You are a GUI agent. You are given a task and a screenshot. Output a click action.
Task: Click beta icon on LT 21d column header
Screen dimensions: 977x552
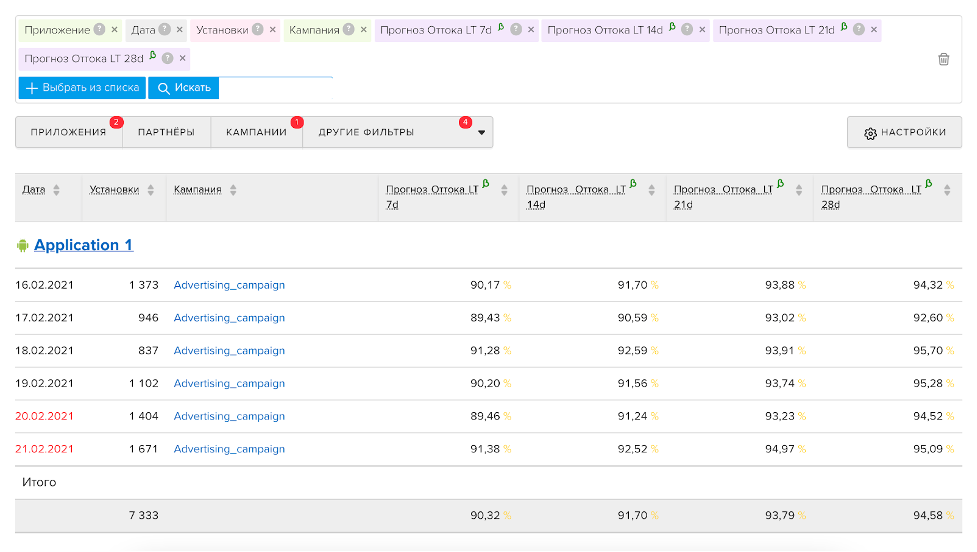780,183
